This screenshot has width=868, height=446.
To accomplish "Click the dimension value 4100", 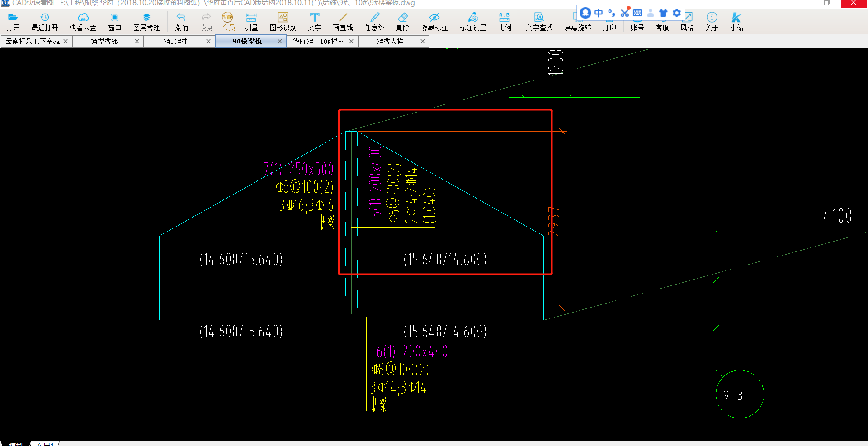I will [x=837, y=215].
